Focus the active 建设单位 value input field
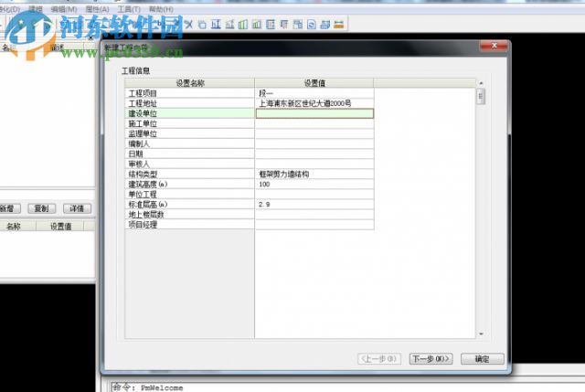 coord(314,113)
